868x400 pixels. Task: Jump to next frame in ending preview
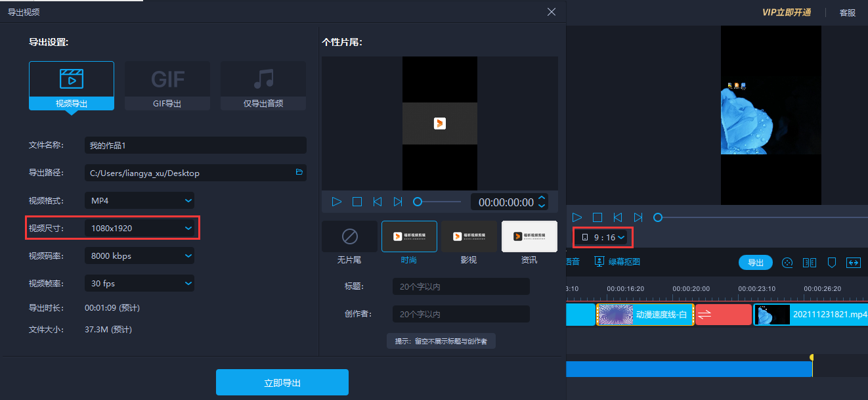398,202
